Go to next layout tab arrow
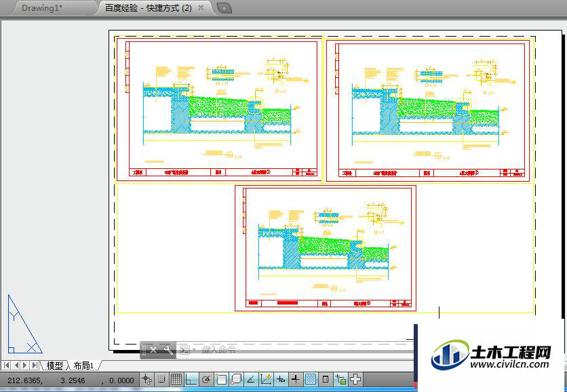This screenshot has height=392, width=567. (x=25, y=366)
